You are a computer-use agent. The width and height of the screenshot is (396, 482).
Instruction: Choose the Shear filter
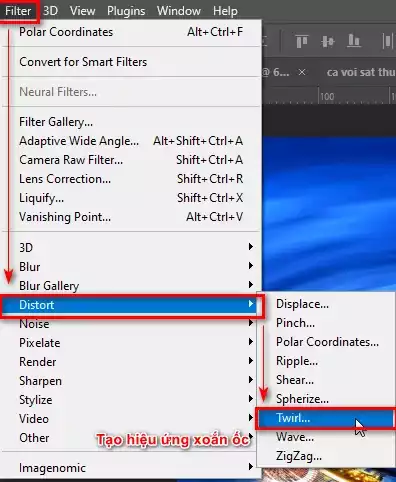[x=326, y=380]
